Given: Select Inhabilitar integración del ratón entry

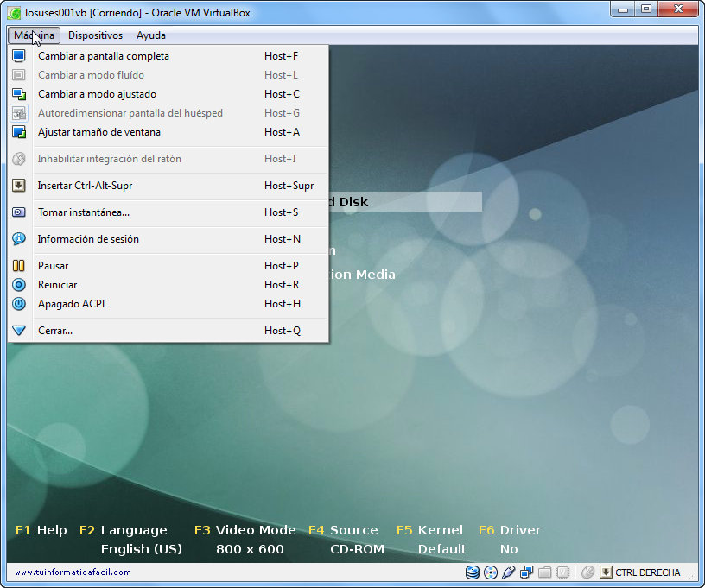Looking at the screenshot, I should (168, 159).
